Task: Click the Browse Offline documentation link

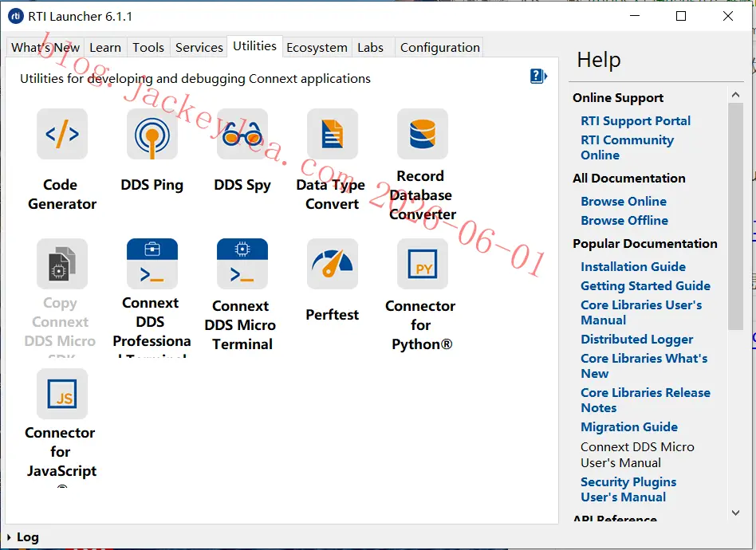Action: point(624,221)
